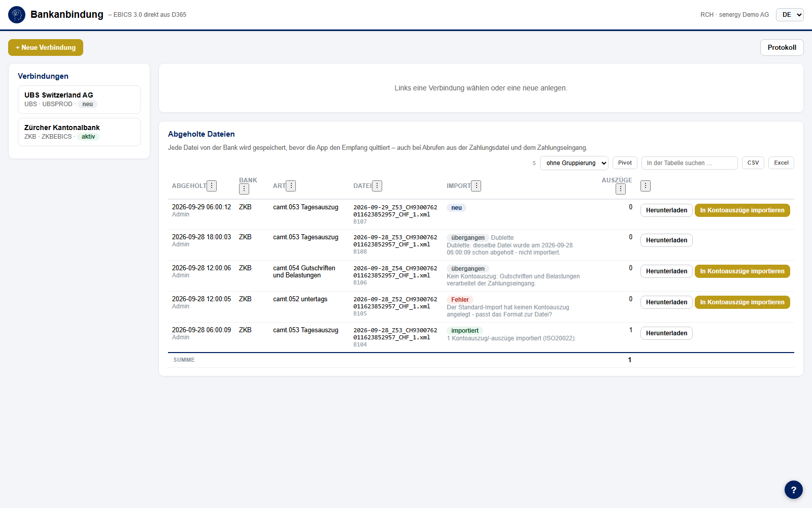Download the camt.052 file B105

(666, 302)
